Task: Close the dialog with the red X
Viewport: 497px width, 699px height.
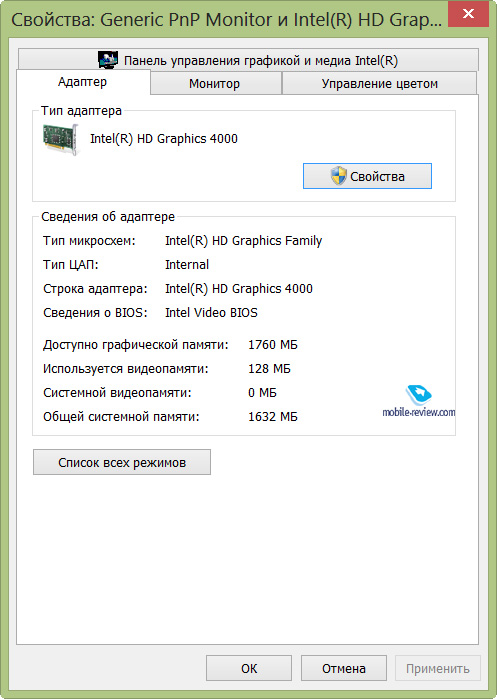Action: pos(468,14)
